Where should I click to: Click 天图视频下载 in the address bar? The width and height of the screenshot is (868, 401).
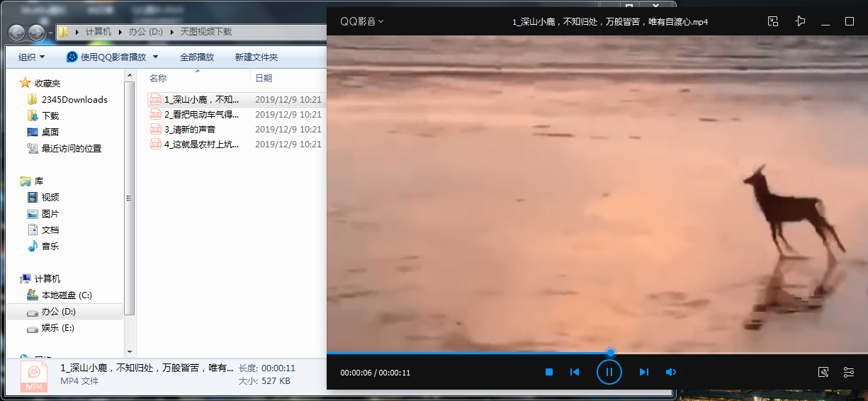[x=206, y=32]
